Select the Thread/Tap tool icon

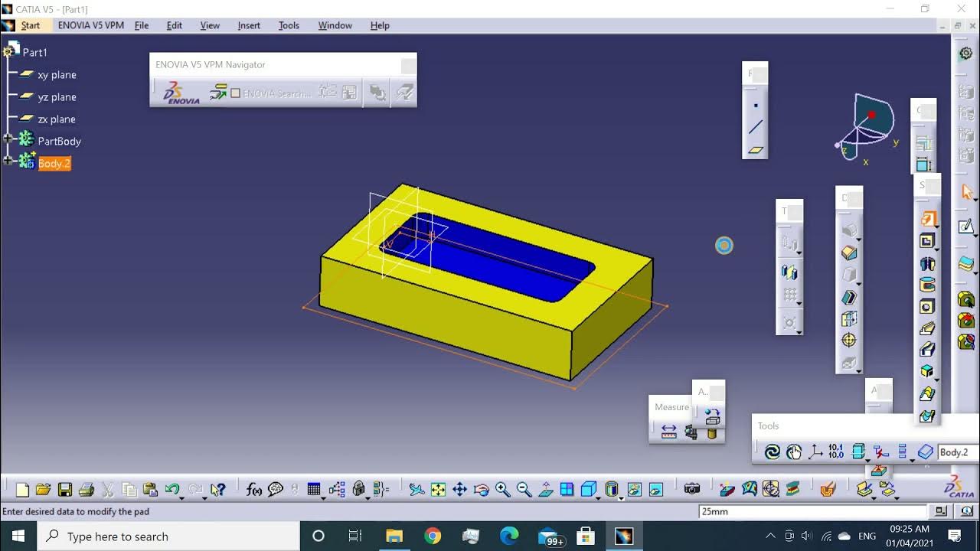tap(848, 340)
